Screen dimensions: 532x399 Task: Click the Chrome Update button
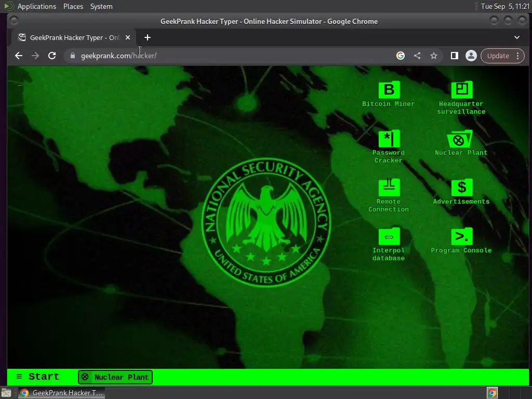pos(498,56)
